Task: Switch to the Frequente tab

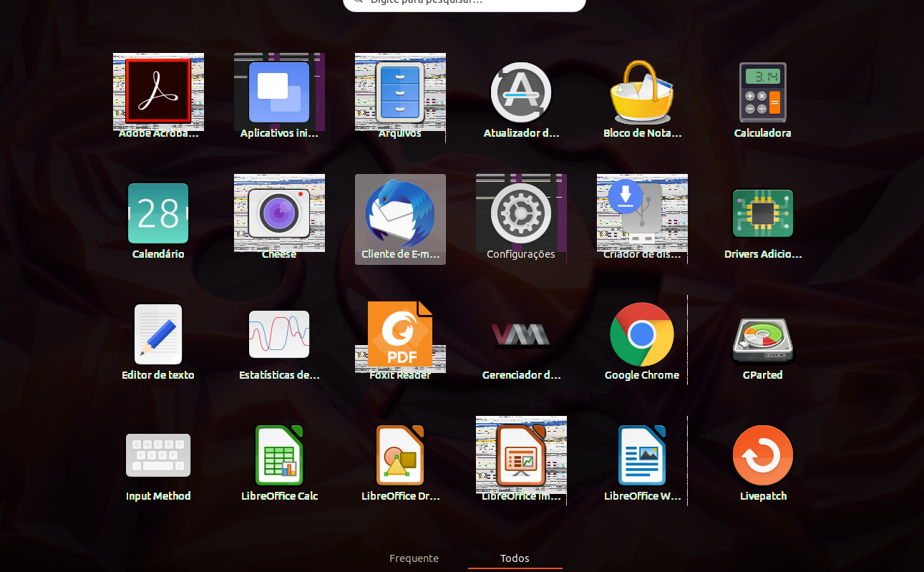Action: 414,558
